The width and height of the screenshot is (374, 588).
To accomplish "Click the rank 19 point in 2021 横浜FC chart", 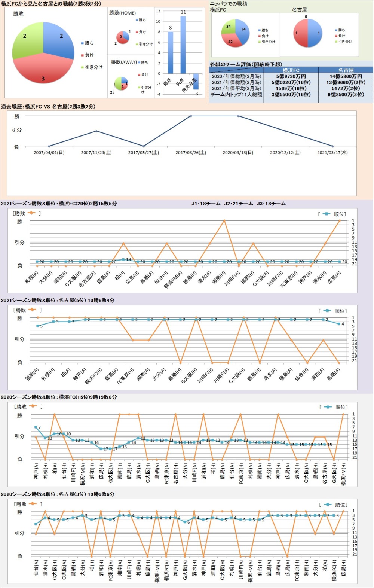I will (123, 259).
